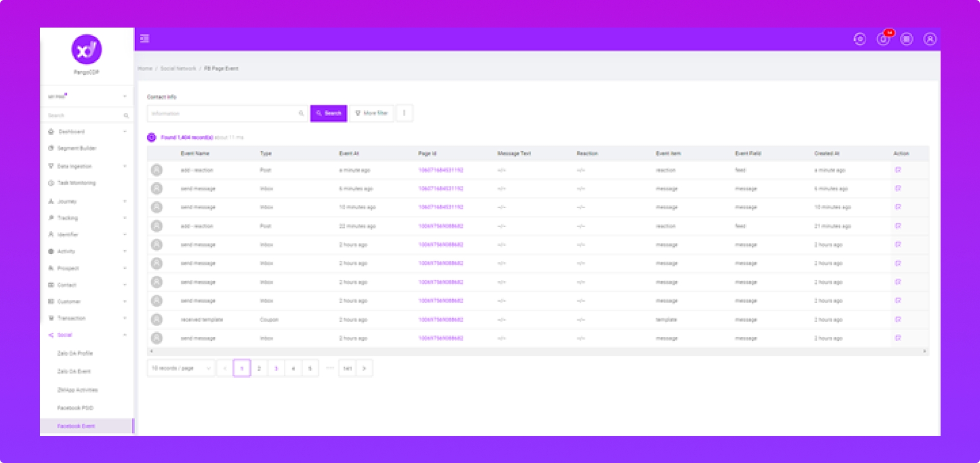
Task: Open the workspace selector dropdown in sidebar
Action: (x=87, y=96)
